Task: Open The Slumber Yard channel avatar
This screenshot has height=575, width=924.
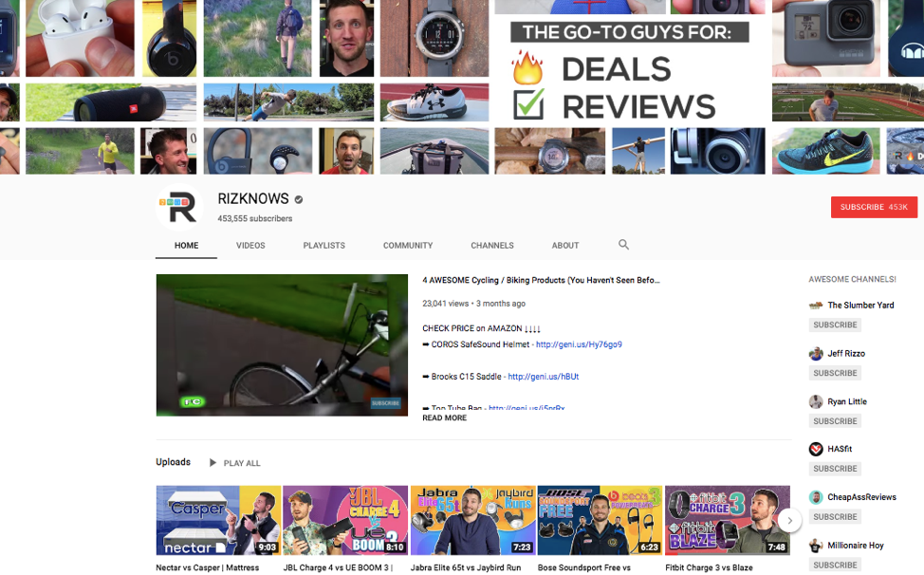Action: point(815,306)
